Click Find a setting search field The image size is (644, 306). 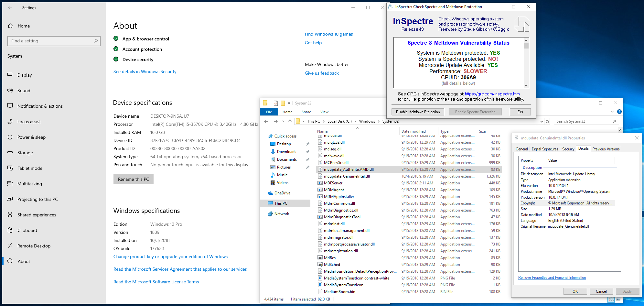[54, 41]
